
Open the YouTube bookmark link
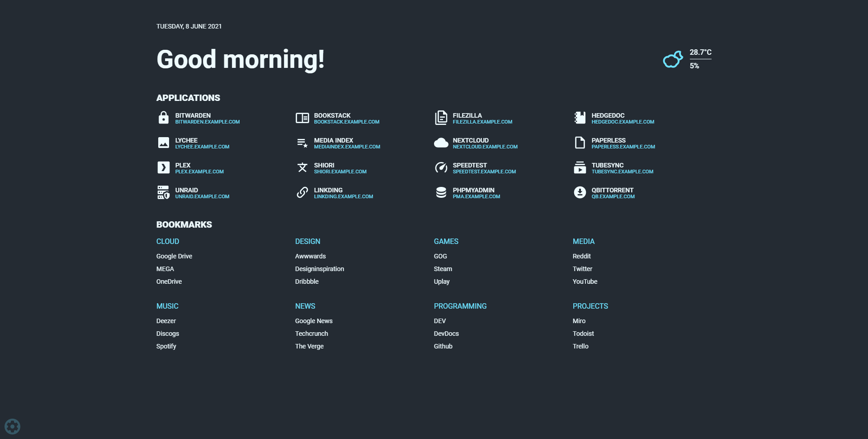pos(585,282)
